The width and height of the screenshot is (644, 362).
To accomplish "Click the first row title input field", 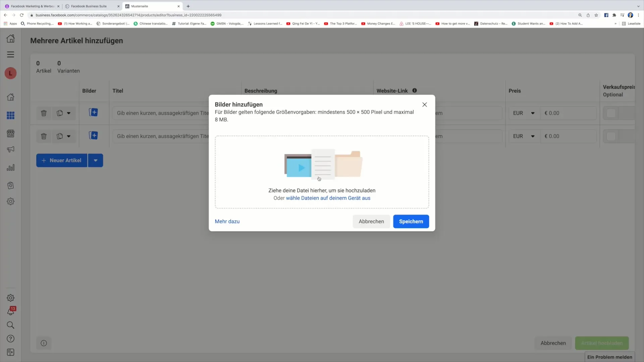I will (161, 113).
